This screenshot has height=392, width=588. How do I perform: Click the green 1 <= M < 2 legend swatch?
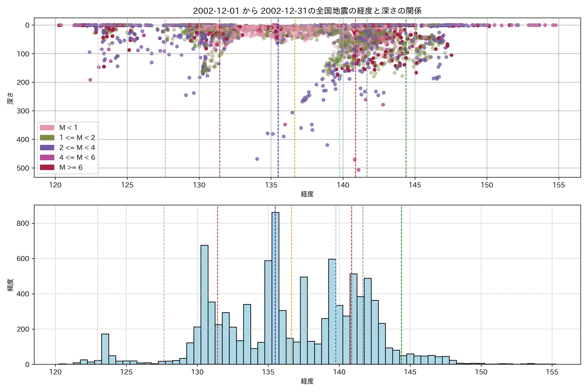point(47,138)
